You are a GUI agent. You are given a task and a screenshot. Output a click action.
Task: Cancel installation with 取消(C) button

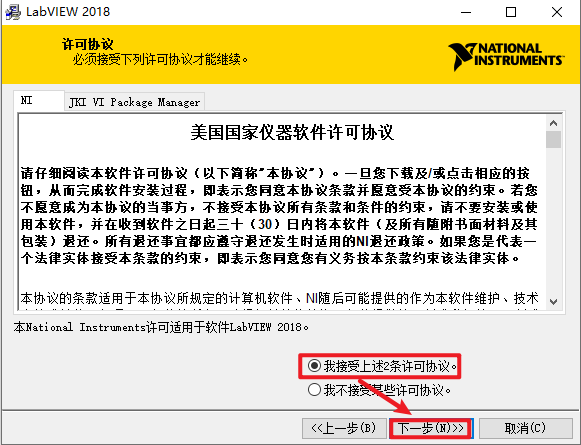[x=525, y=428]
